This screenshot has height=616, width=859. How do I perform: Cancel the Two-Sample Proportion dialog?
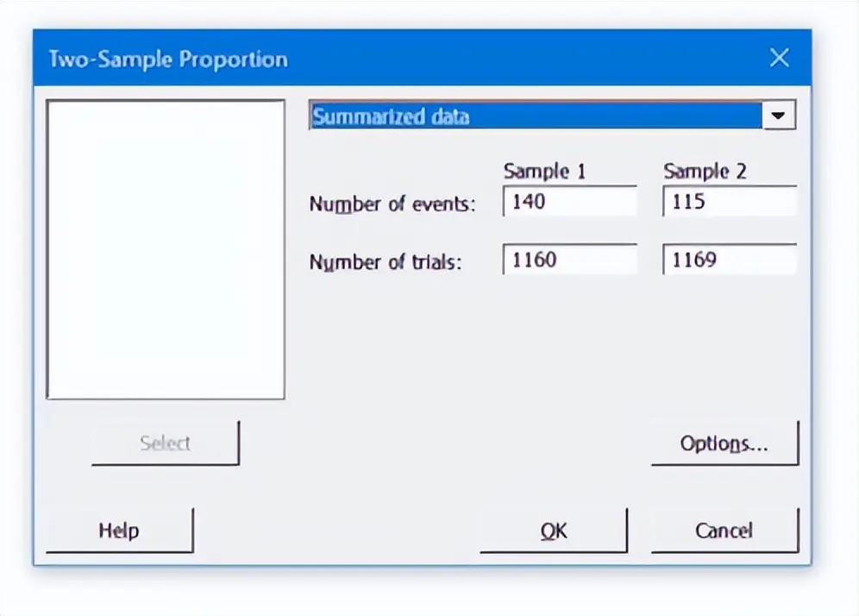pos(724,531)
